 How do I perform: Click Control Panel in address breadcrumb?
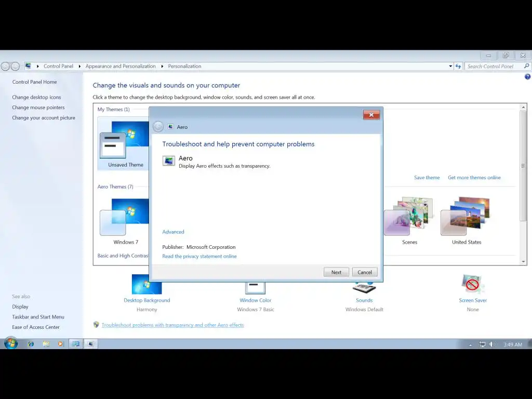coord(58,66)
